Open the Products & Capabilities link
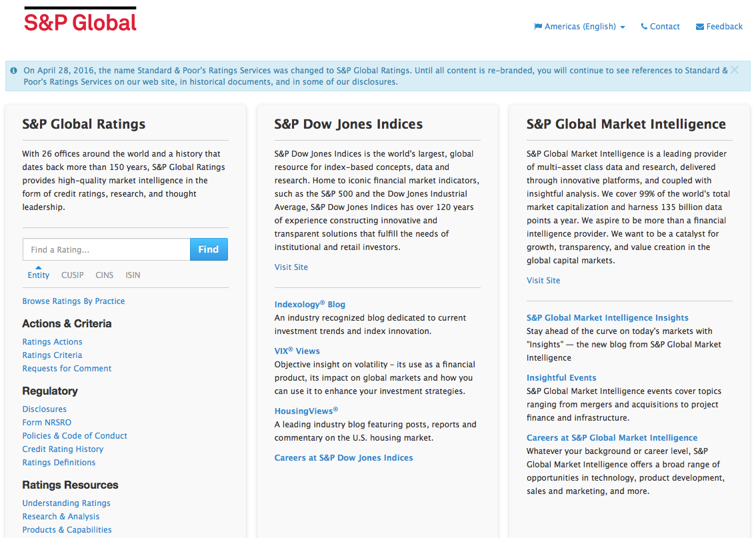Viewport: 756px width, 538px height. (x=67, y=529)
